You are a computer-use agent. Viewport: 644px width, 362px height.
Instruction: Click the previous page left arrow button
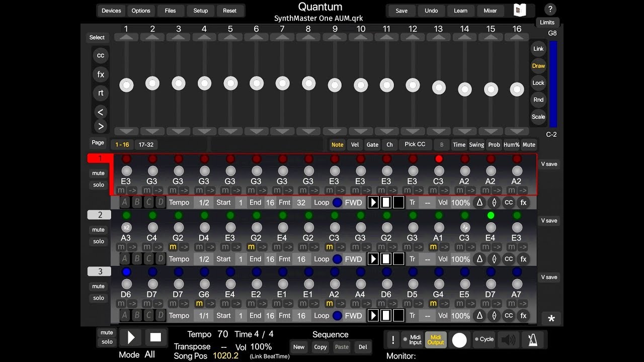(x=101, y=112)
